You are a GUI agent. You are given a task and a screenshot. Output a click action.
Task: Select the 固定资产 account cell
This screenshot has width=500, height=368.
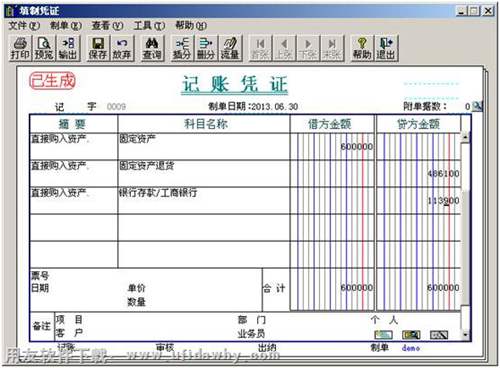(x=204, y=146)
